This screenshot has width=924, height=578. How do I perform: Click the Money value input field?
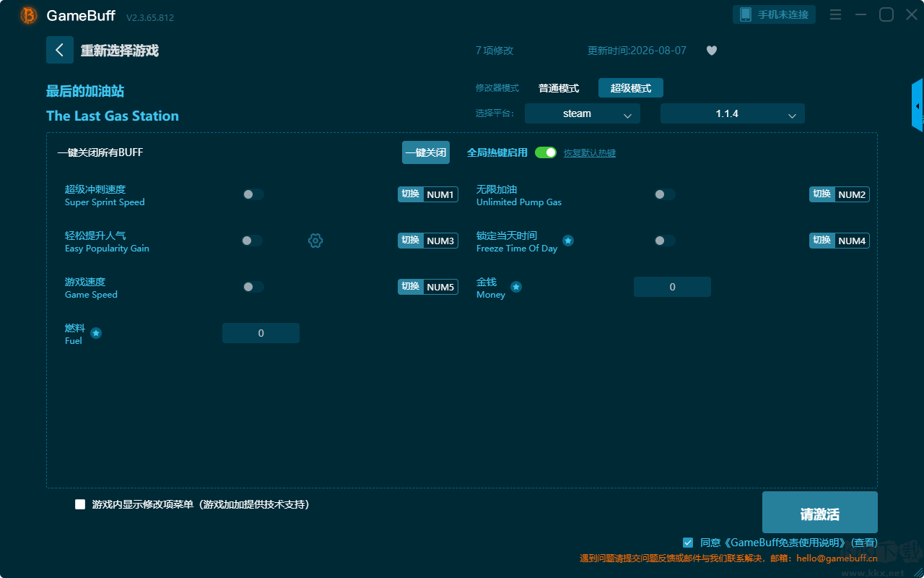[x=672, y=287]
